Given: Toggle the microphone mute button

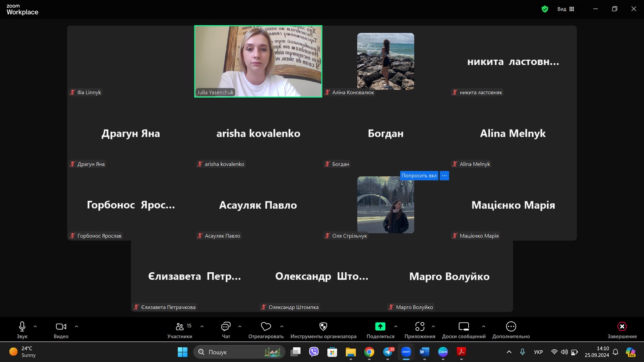Looking at the screenshot, I should [22, 327].
